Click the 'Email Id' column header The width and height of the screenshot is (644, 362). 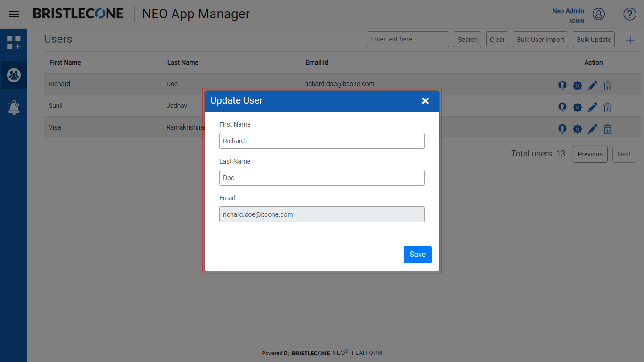[317, 62]
